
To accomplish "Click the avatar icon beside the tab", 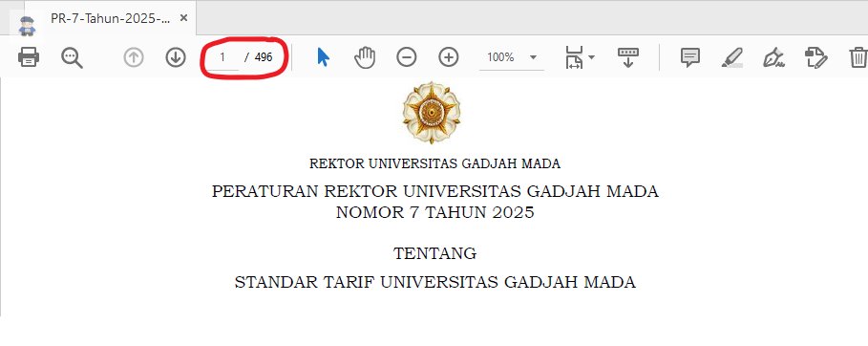I will point(26,26).
